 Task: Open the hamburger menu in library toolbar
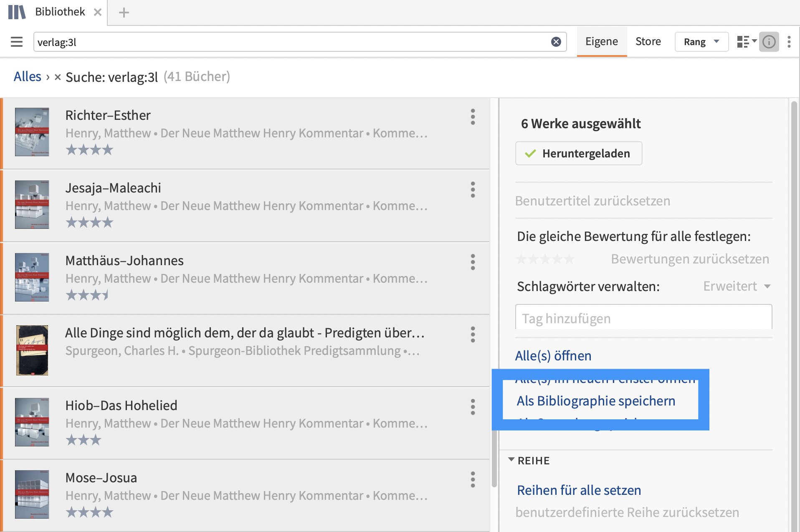click(17, 42)
